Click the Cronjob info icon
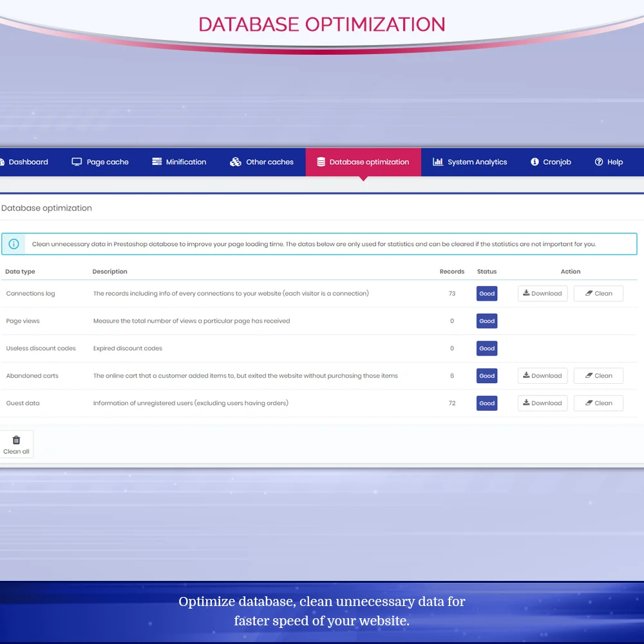Viewport: 644px width, 644px height. [x=533, y=162]
